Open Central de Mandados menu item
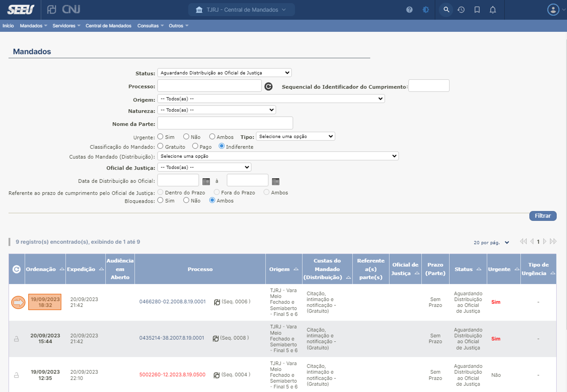Screen dimensions: 567x392 click(x=108, y=26)
